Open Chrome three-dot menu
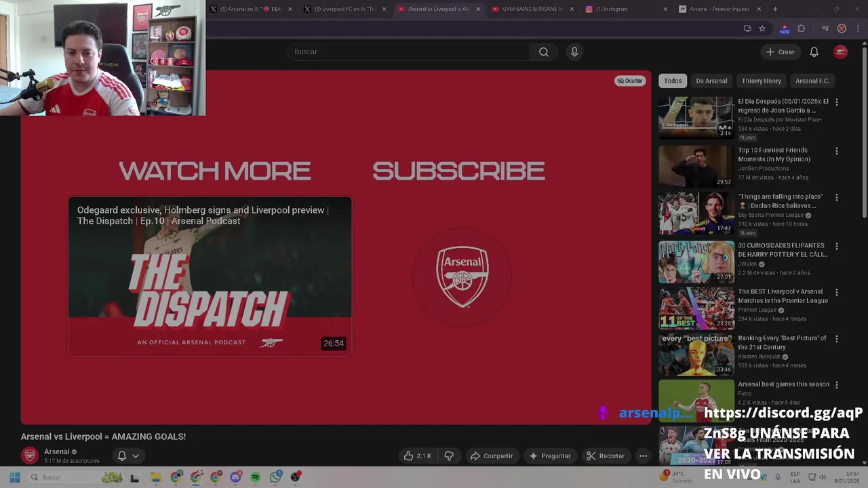 pyautogui.click(x=857, y=28)
